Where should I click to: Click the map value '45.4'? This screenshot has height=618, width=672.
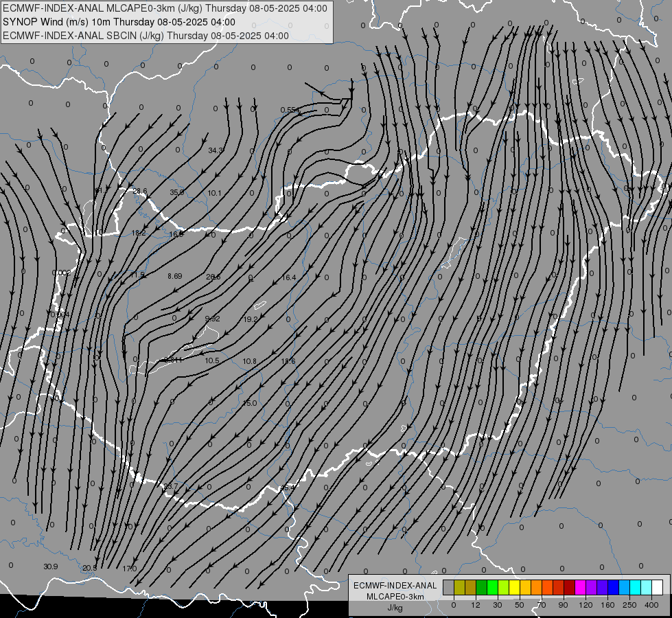(x=287, y=488)
